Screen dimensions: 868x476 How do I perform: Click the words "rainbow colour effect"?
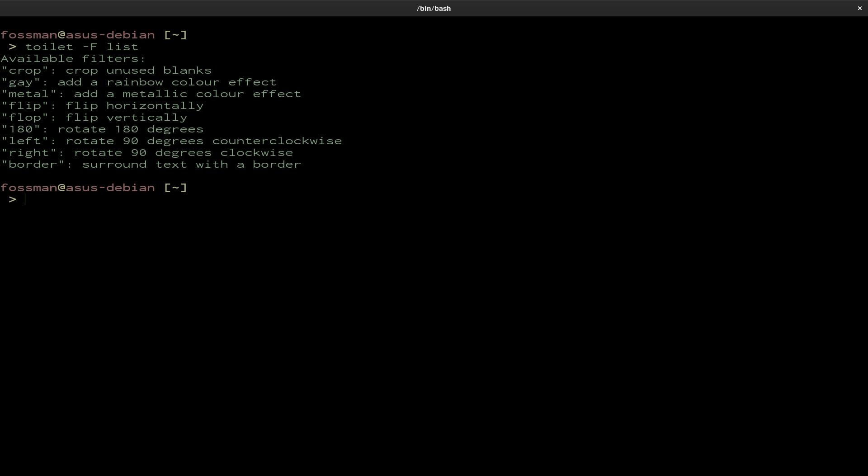tap(191, 82)
